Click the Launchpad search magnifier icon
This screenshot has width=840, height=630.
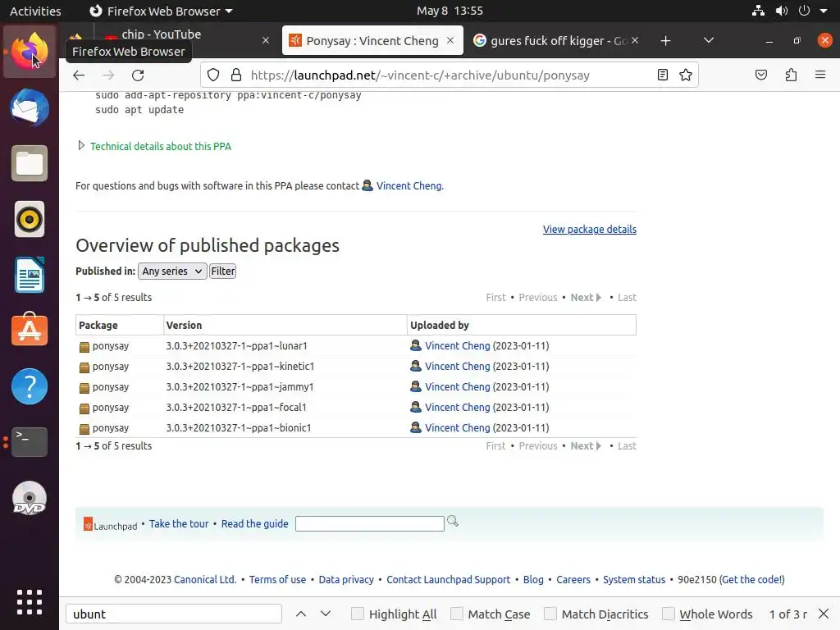453,521
